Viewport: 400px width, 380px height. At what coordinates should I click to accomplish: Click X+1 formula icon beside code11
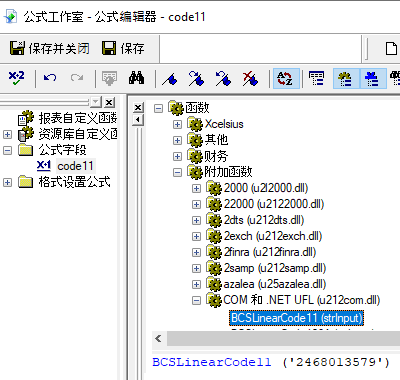click(44, 166)
